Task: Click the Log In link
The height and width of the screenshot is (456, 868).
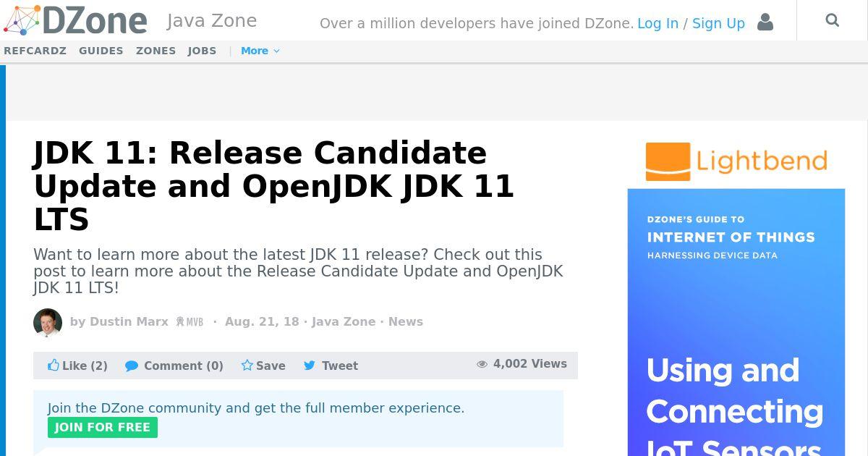Action: [x=658, y=23]
